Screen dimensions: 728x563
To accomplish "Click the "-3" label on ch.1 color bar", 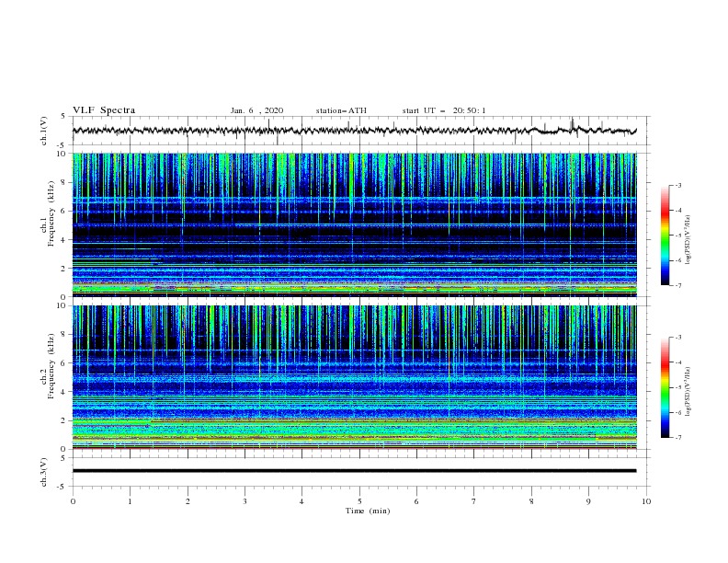I will tap(677, 185).
